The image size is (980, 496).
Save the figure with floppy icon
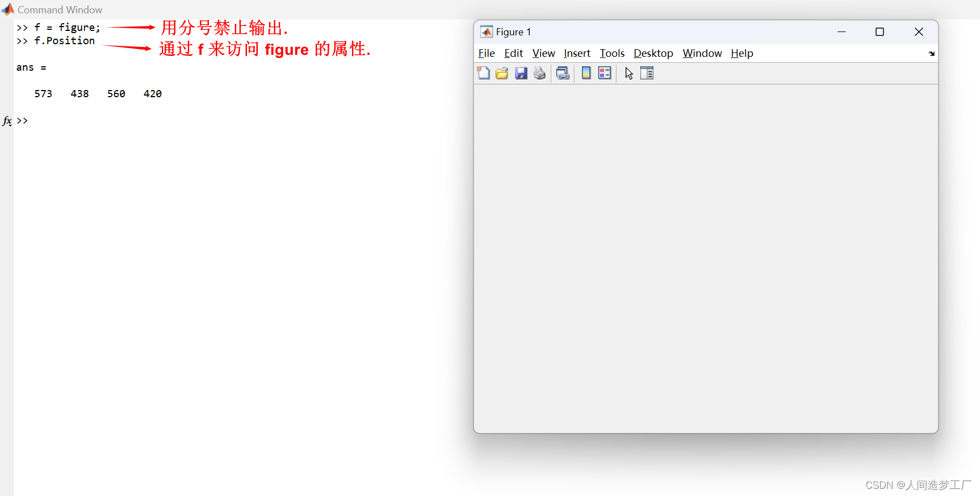[x=521, y=73]
